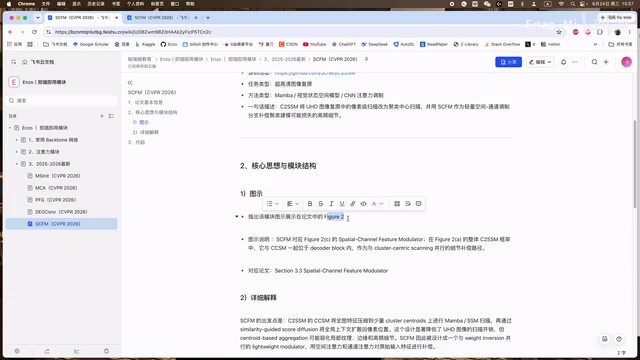
Task: Add new page with directory plus icon
Action: (x=102, y=116)
